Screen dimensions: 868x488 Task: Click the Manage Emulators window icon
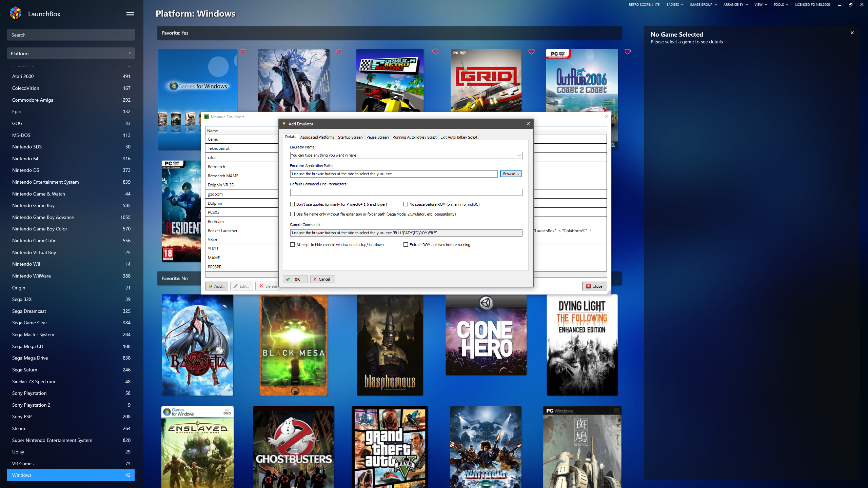coord(206,117)
